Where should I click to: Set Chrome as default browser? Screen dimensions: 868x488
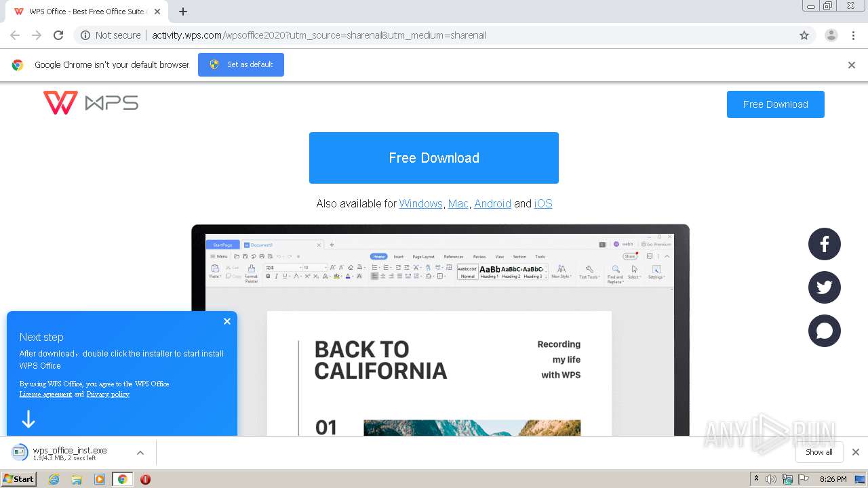(x=241, y=64)
